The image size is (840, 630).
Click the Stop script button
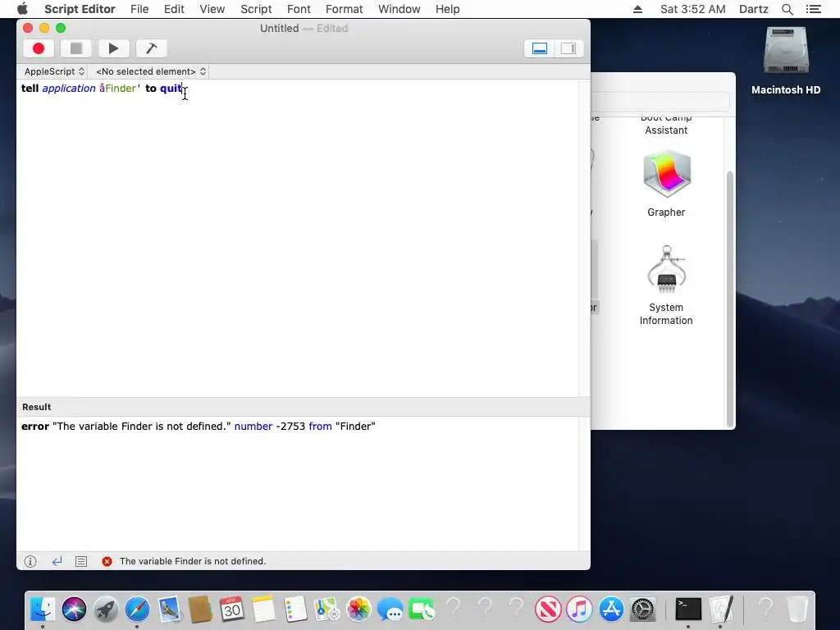click(76, 48)
